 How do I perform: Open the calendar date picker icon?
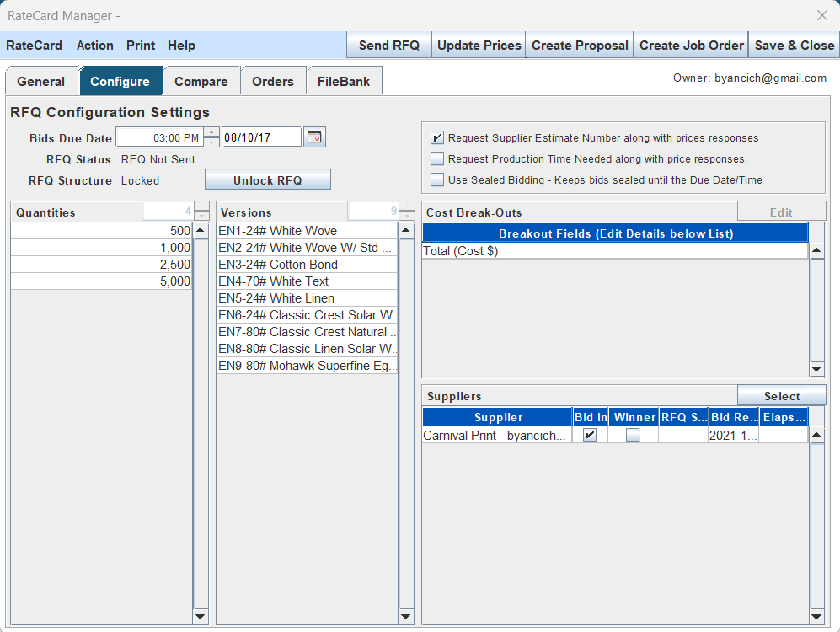coord(314,137)
